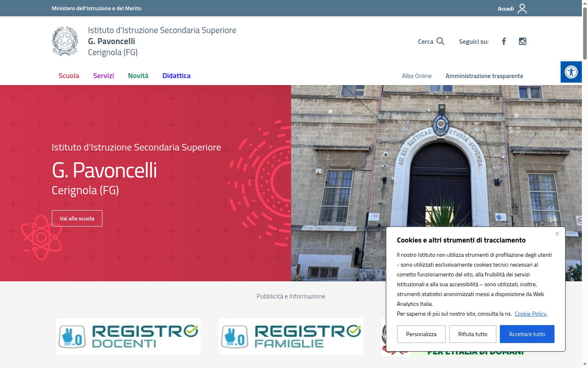Open the Cookie Policy link

pyautogui.click(x=531, y=314)
